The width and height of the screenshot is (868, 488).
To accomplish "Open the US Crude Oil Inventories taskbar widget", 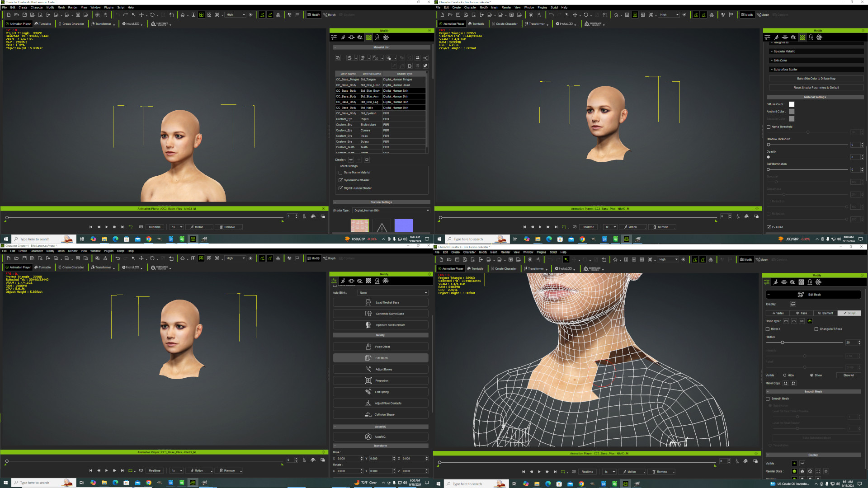I will tap(790, 484).
